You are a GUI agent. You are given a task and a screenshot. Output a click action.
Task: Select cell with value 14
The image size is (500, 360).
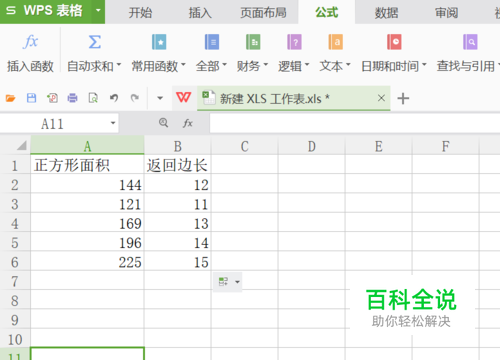click(178, 242)
